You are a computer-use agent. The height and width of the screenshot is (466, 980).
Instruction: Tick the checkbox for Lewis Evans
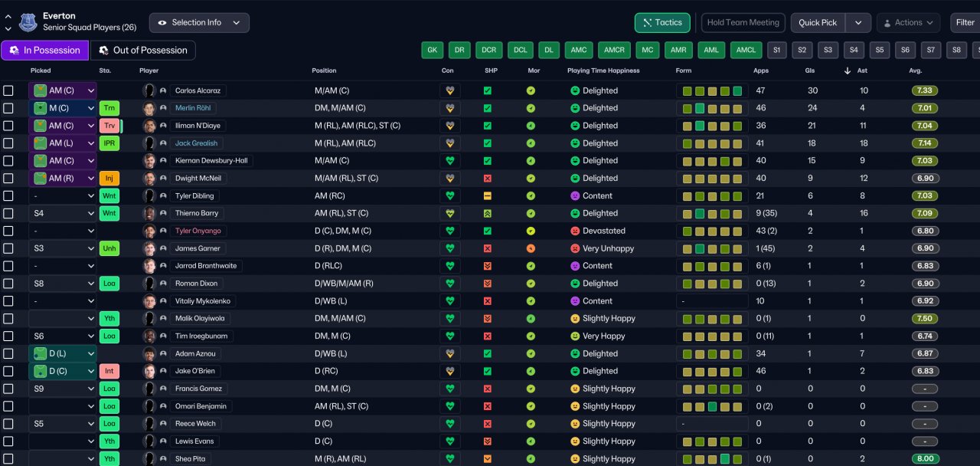pyautogui.click(x=8, y=441)
